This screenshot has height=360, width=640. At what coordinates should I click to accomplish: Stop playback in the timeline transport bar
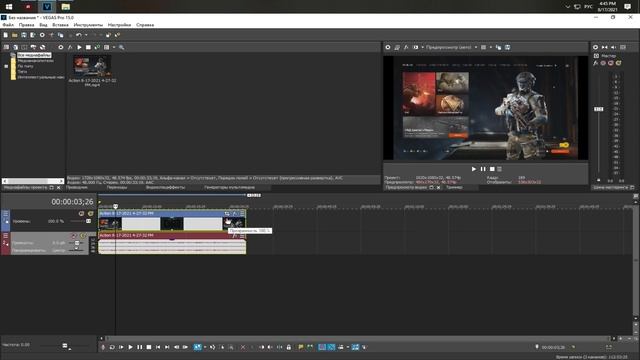(149, 347)
